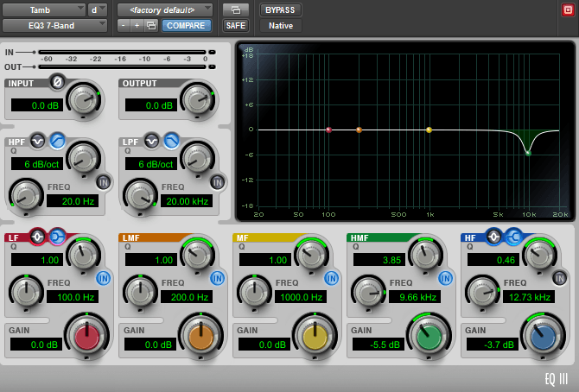Select the LPF low-pass filter type icon
This screenshot has height=392, width=579.
tap(171, 140)
